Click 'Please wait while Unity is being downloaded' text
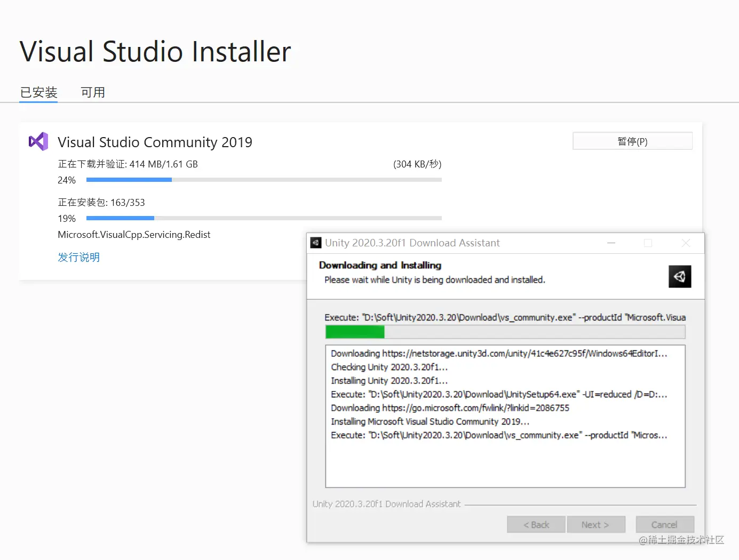739x560 pixels. coord(435,279)
